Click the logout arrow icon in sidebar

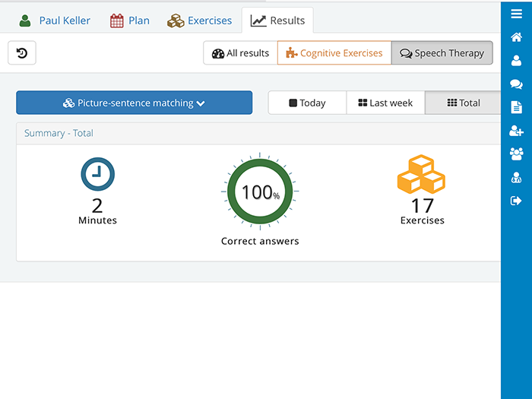[516, 201]
